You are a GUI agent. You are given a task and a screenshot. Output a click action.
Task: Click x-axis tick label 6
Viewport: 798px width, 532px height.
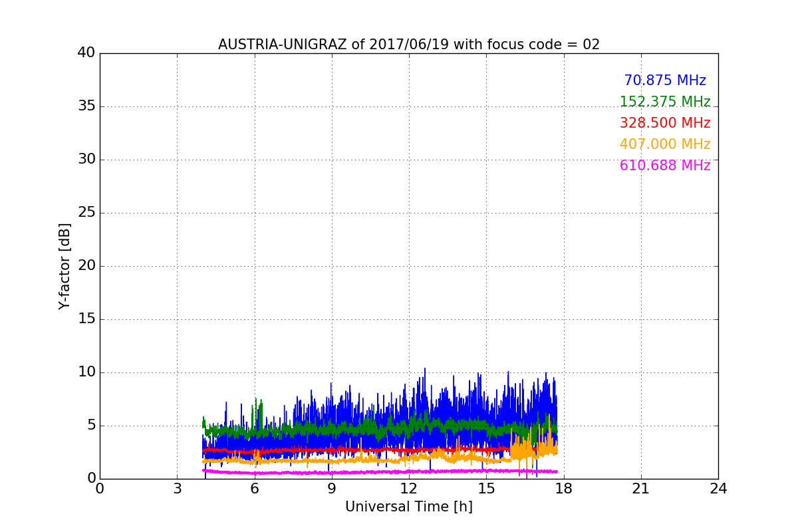point(254,489)
